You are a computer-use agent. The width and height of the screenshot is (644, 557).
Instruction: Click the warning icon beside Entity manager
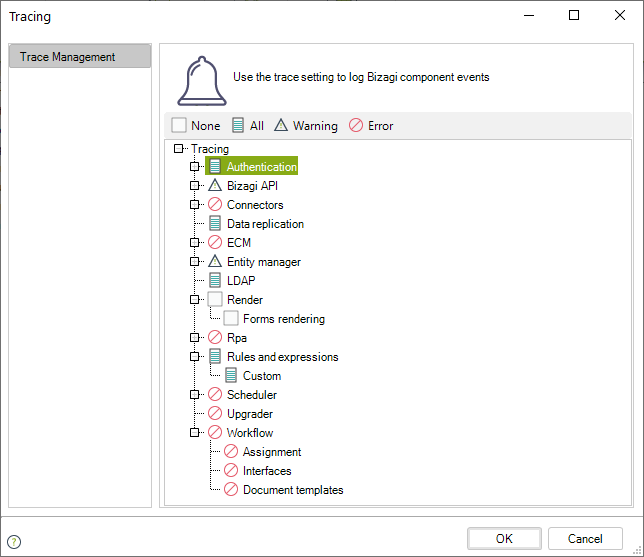215,261
